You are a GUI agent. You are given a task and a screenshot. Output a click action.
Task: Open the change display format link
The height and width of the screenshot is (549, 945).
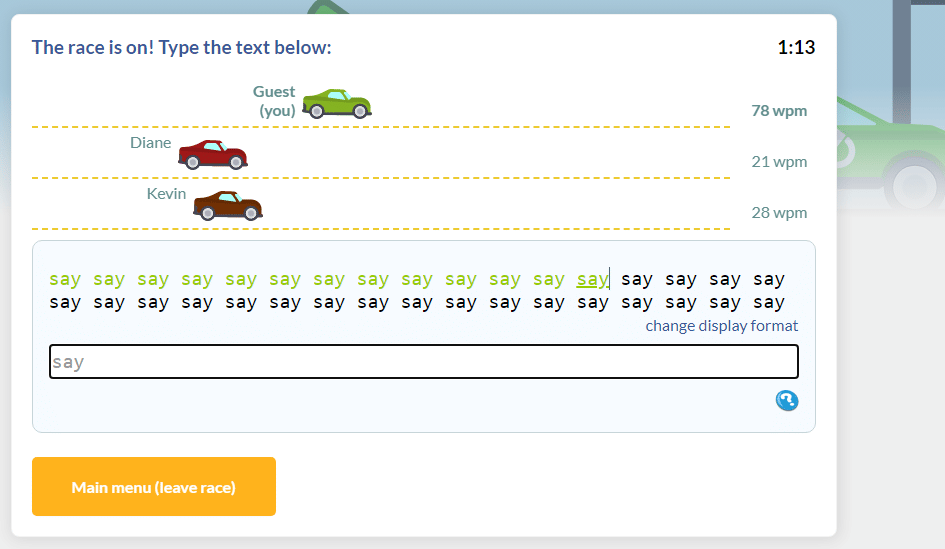click(721, 326)
